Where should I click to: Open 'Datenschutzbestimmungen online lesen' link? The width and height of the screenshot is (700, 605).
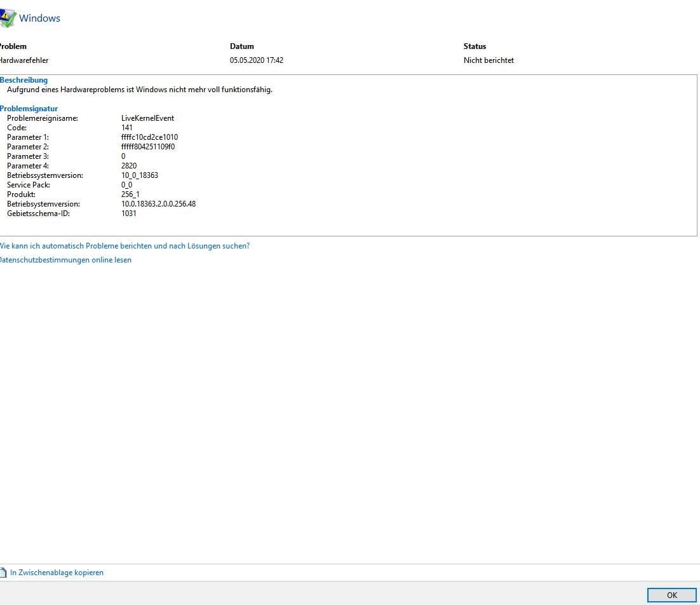point(65,260)
